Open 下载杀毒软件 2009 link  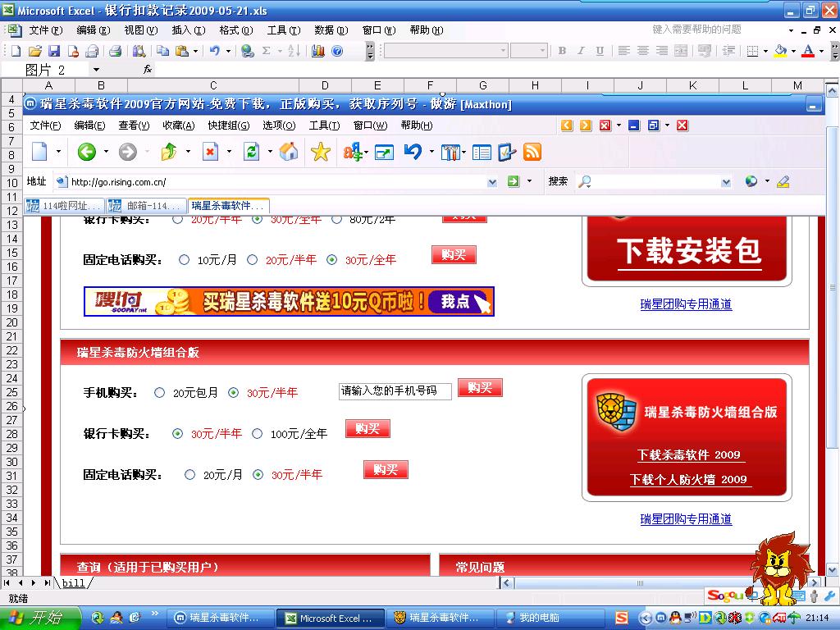click(690, 454)
